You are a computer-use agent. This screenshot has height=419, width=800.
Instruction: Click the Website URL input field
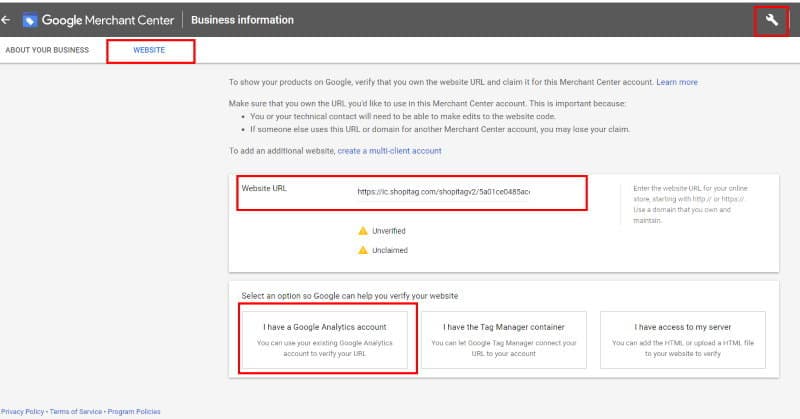[443, 192]
